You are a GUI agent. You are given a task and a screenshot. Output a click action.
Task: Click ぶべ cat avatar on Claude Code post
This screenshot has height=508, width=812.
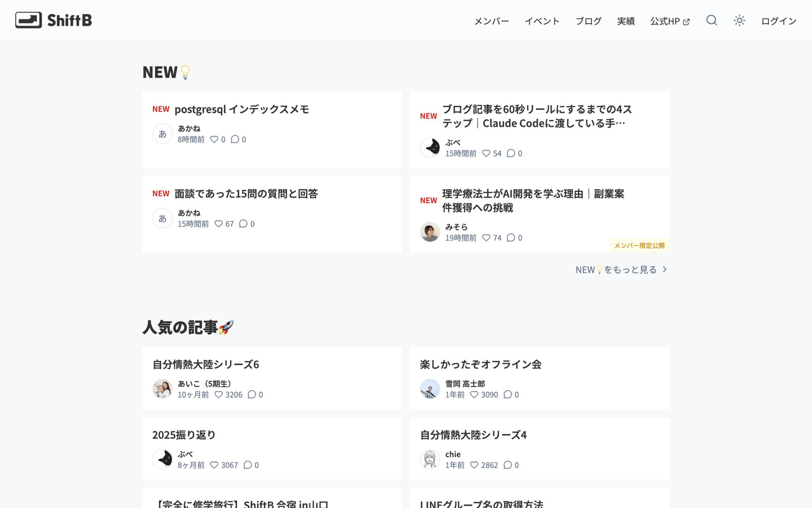(430, 148)
